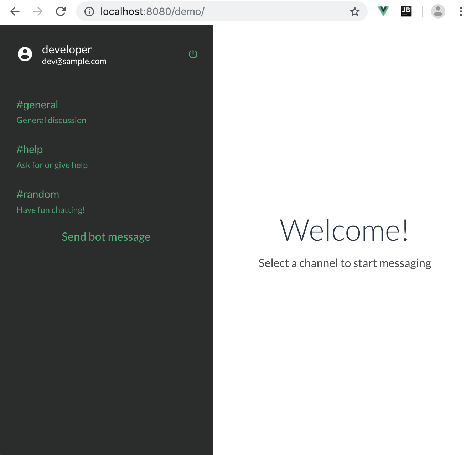The height and width of the screenshot is (455, 476).
Task: Click Select a channel to start messaging text
Action: click(345, 263)
